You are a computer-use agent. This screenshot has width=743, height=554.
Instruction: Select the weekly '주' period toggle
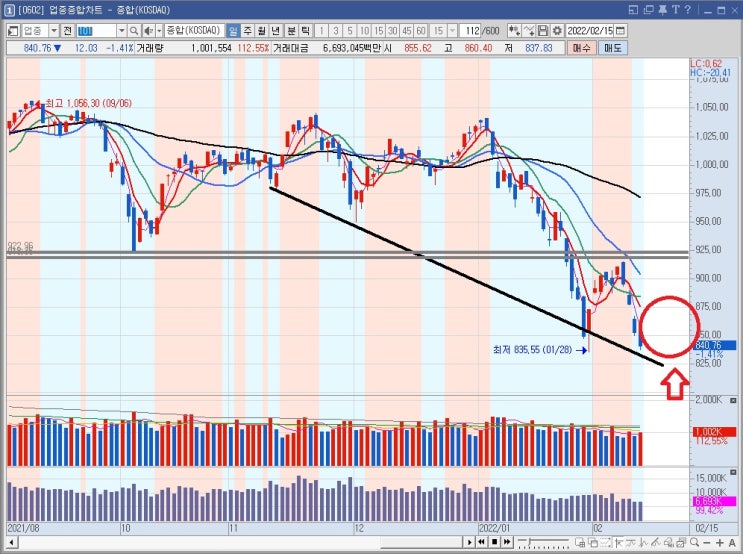[247, 31]
